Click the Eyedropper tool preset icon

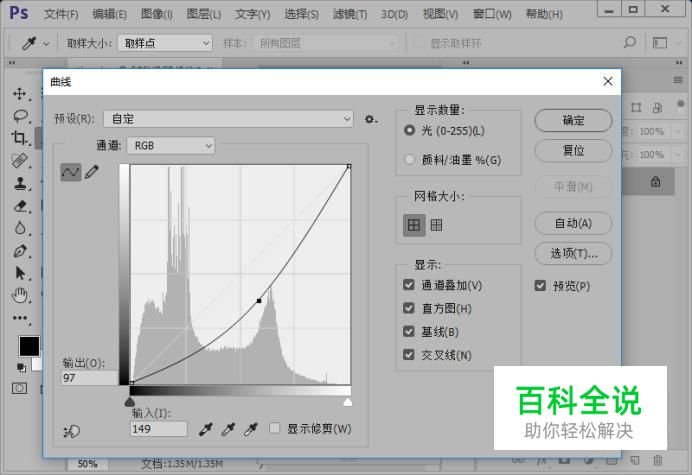click(x=29, y=43)
